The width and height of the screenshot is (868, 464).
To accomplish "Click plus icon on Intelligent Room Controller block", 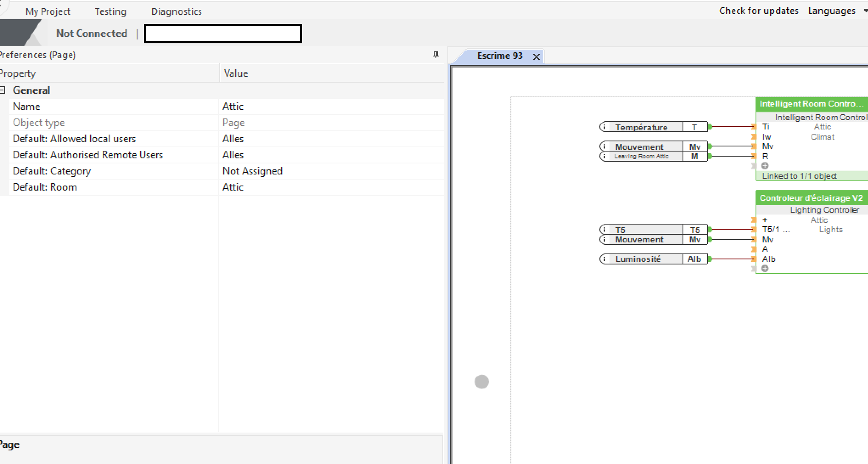I will click(x=765, y=166).
